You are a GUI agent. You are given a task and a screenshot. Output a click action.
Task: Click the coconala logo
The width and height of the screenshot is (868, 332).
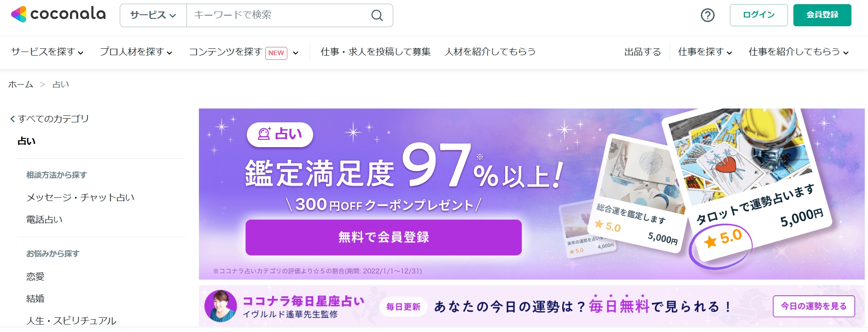tap(58, 14)
